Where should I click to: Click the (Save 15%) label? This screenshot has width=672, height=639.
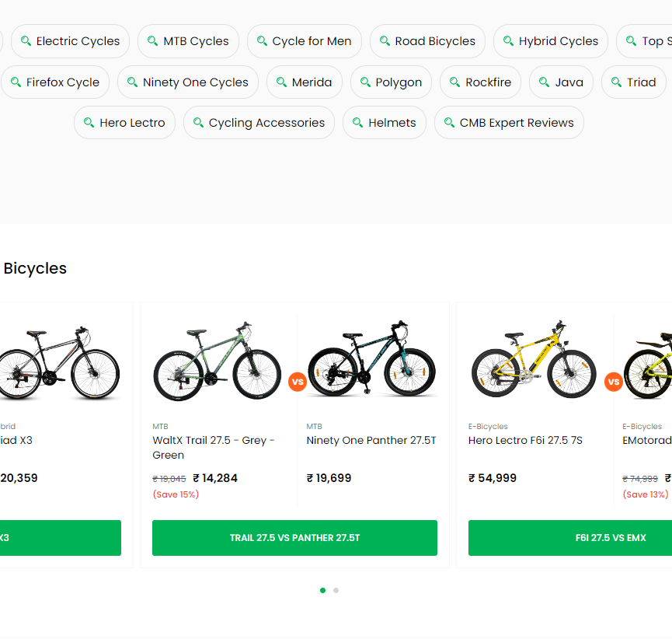(x=176, y=494)
